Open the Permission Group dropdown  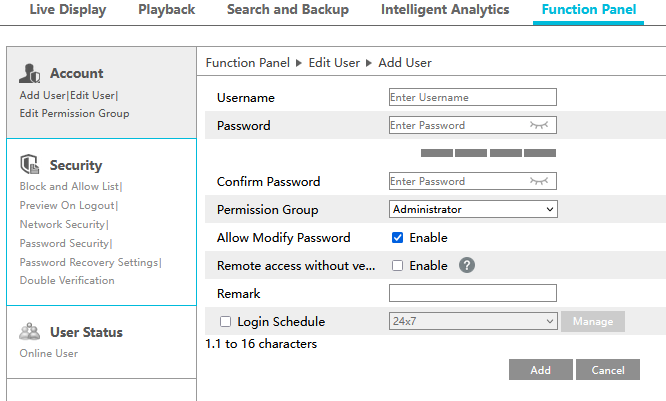[472, 210]
